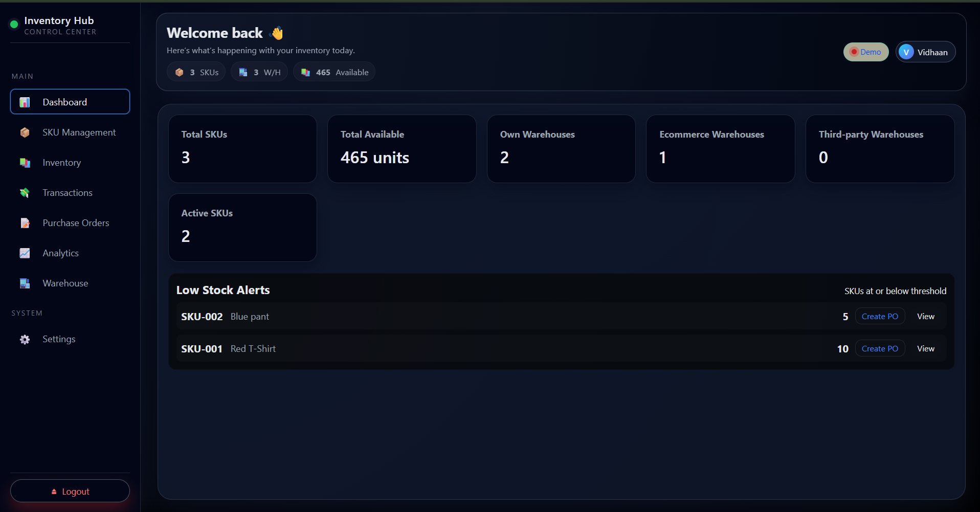This screenshot has height=512, width=980.
Task: Select the Analytics chart icon
Action: [x=25, y=253]
